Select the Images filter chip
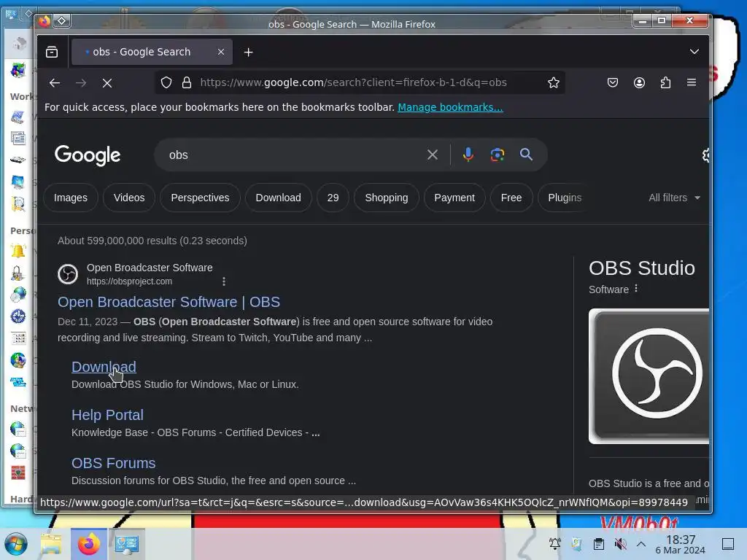The image size is (747, 560). point(71,198)
